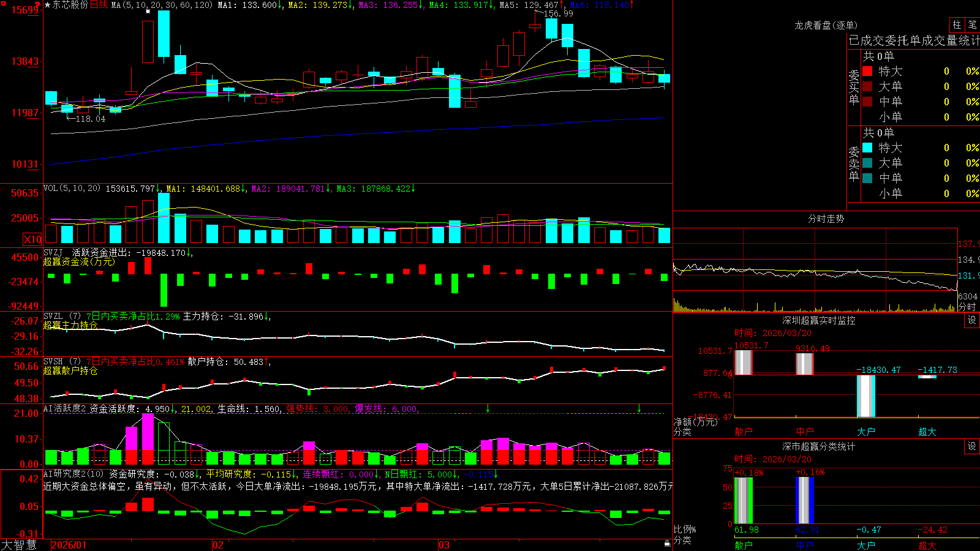This screenshot has width=980, height=551.
Task: Click the cyan 特大 sell order swatch
Action: pyautogui.click(x=867, y=148)
